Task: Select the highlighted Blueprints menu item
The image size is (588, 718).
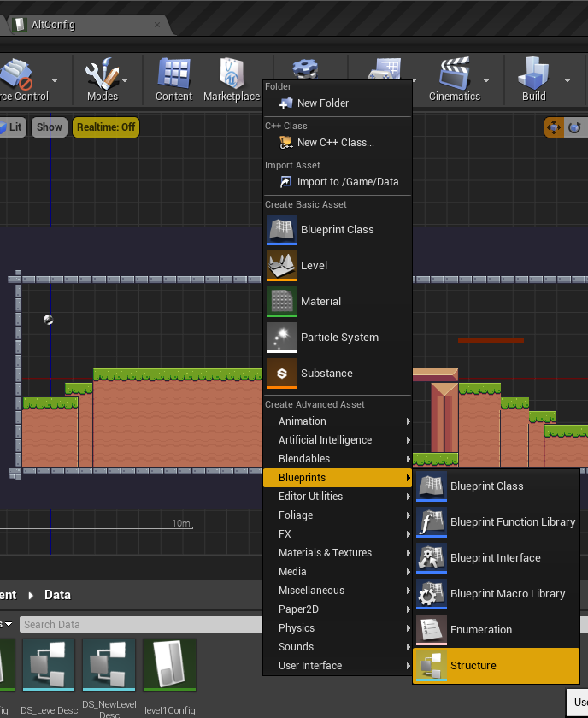Action: (338, 478)
